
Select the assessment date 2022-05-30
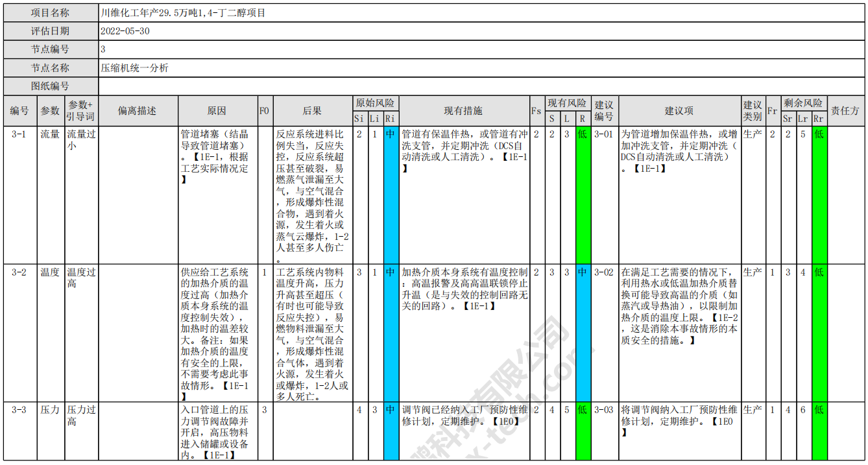[x=125, y=31]
